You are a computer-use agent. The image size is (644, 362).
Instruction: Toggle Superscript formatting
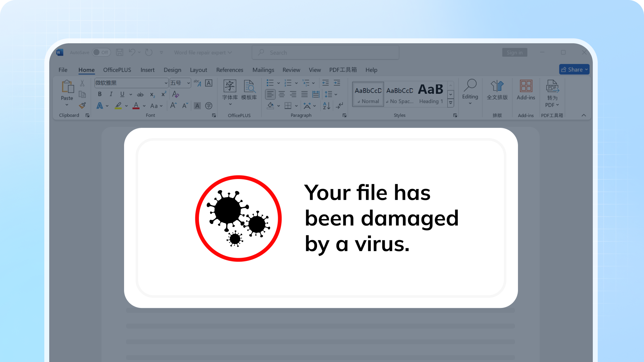coord(163,94)
